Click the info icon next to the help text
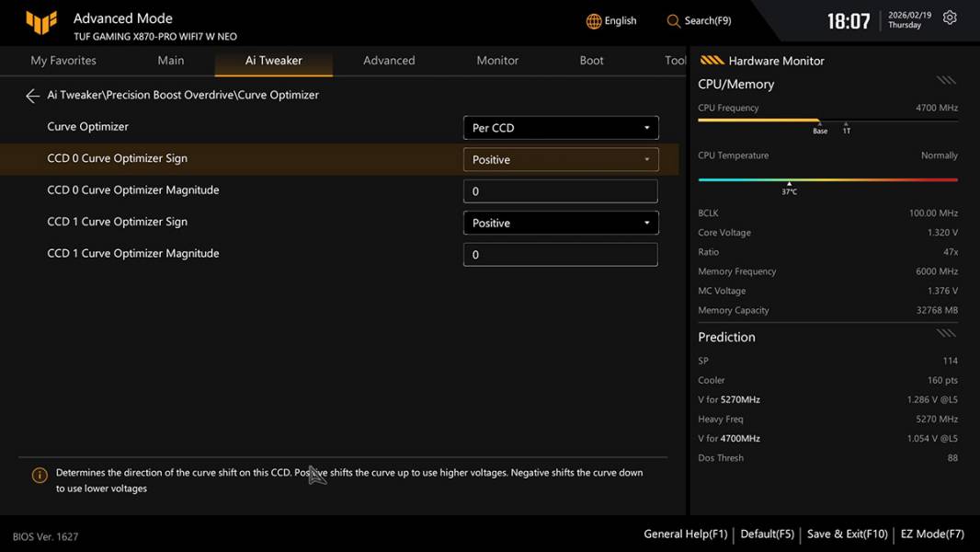The width and height of the screenshot is (980, 552). [x=40, y=476]
